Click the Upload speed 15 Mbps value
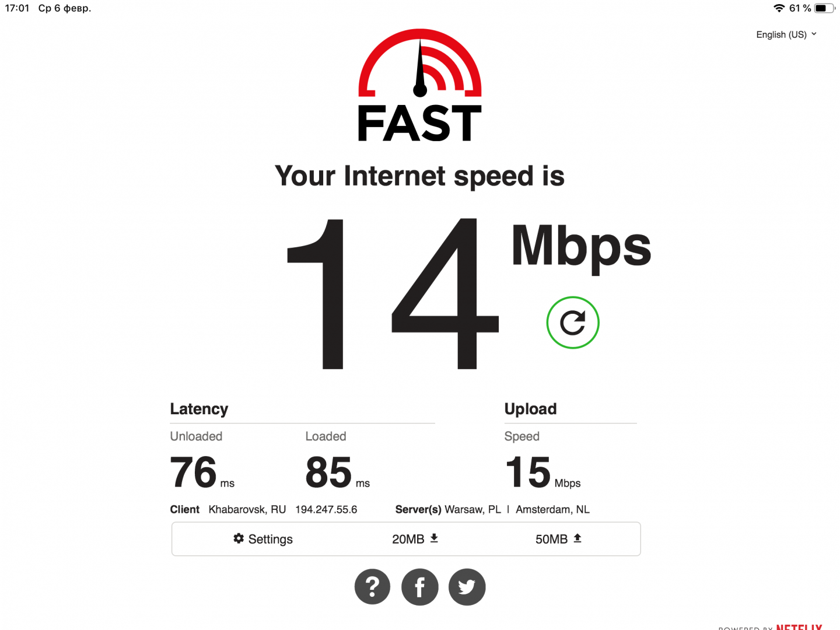840x630 pixels. tap(542, 473)
